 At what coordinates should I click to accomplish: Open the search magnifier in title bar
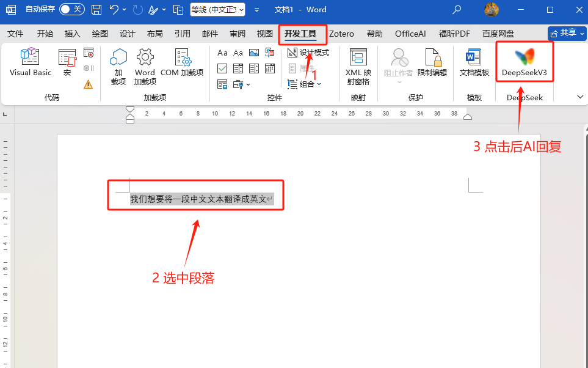(457, 10)
